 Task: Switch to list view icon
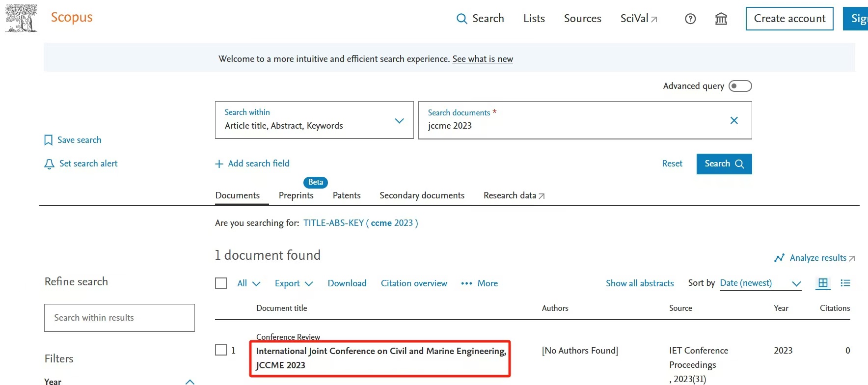pos(845,283)
